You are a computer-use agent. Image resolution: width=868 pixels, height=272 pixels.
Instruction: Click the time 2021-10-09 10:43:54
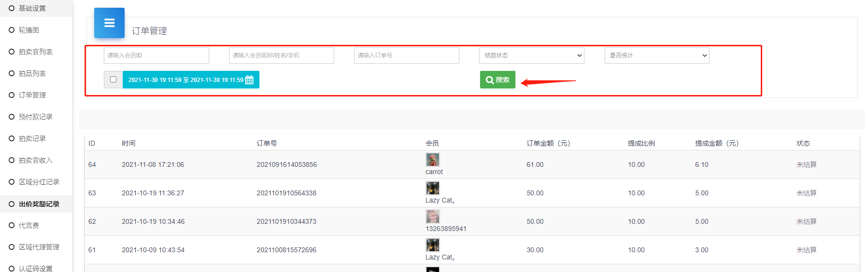pyautogui.click(x=153, y=250)
